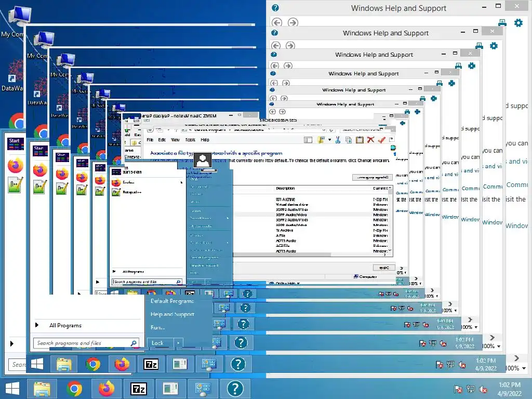Open Chrome on the second-largest nested taskbar

coord(93,364)
